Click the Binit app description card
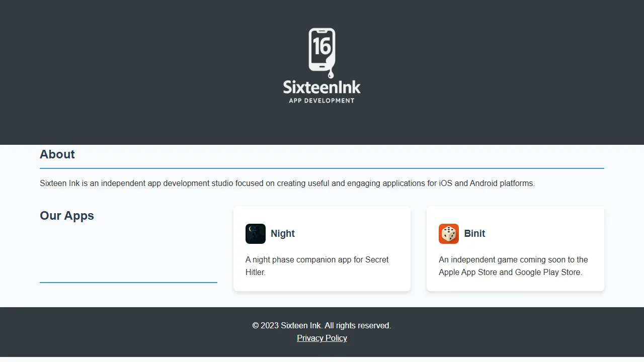Screen dimensions: 644x362 coord(513,265)
